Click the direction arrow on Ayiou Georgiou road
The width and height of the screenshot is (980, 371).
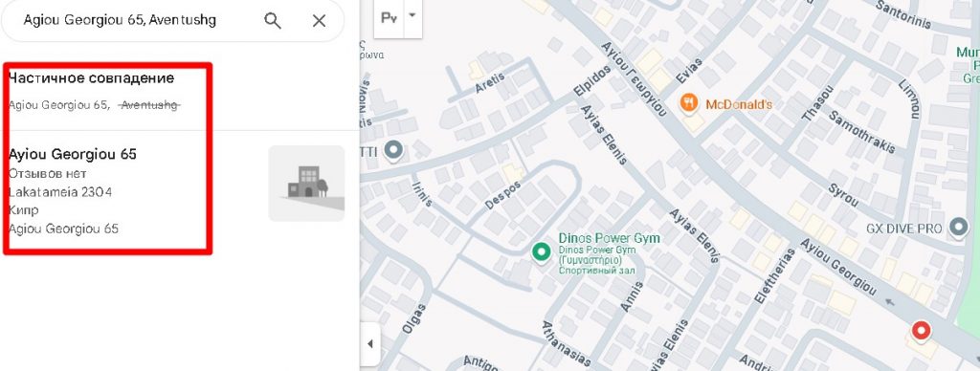(890, 302)
